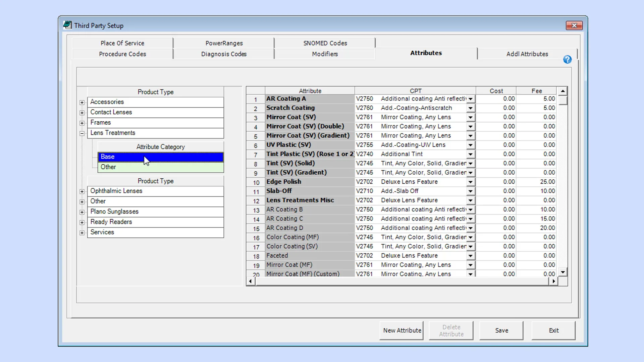Expand the Accessories product type node
The height and width of the screenshot is (362, 644).
(82, 102)
